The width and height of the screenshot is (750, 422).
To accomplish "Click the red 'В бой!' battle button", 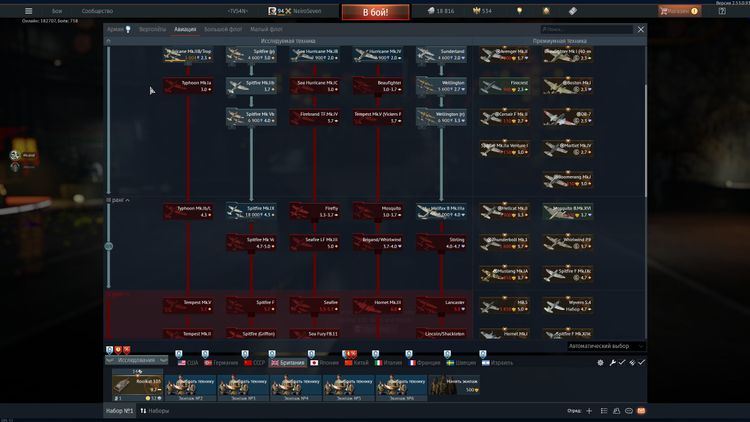I will 375,12.
